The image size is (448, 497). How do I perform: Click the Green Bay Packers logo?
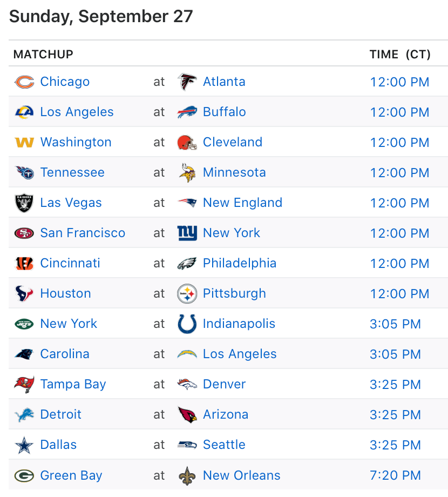point(24,475)
